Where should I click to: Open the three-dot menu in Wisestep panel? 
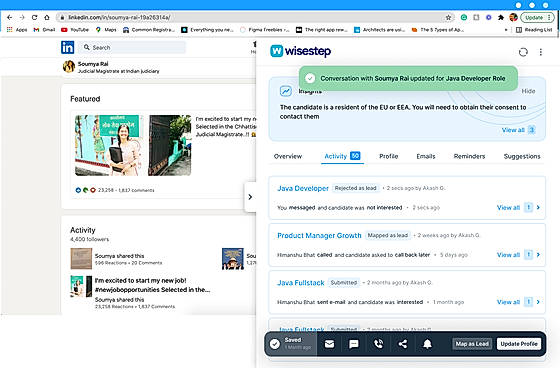coord(541,52)
